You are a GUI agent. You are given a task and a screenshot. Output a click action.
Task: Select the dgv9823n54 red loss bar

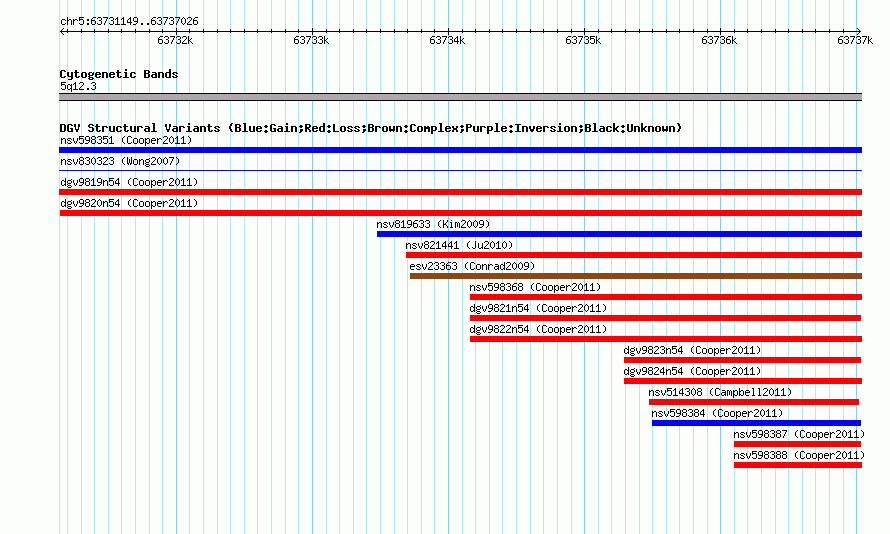coord(742,360)
